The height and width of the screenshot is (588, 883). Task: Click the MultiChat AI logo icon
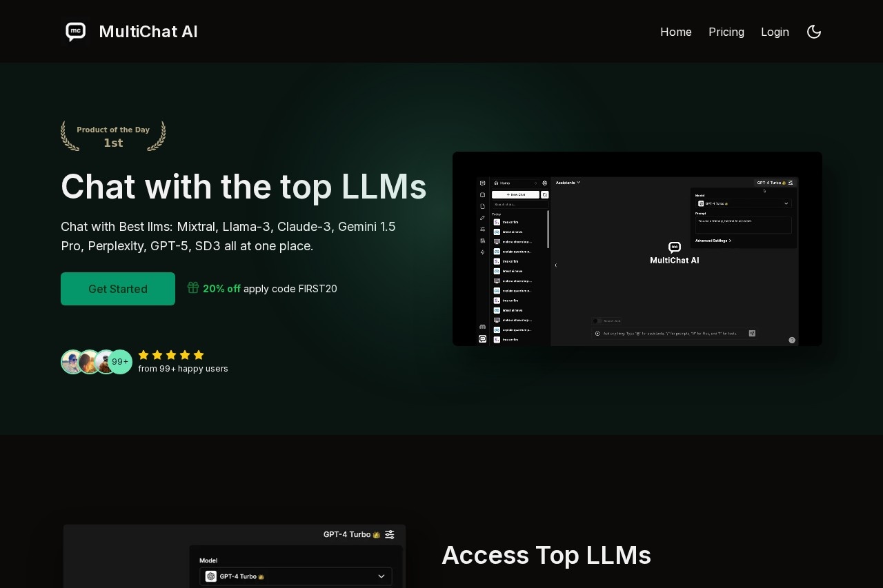pyautogui.click(x=75, y=32)
